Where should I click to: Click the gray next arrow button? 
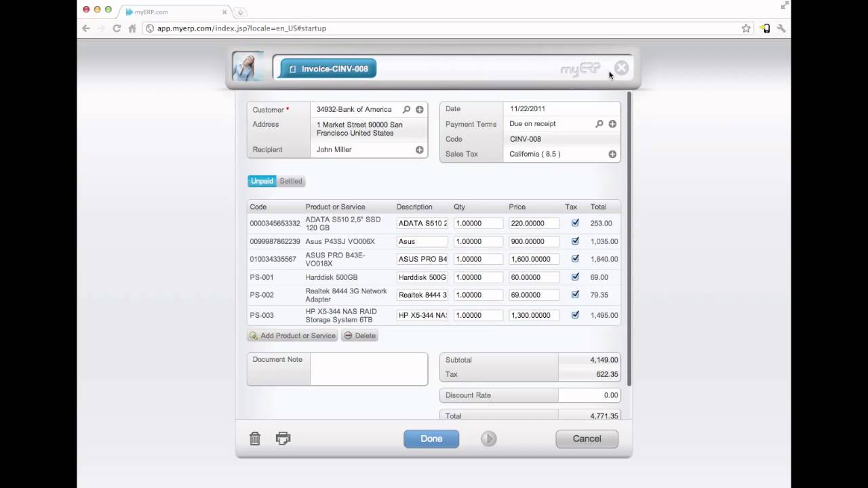489,439
